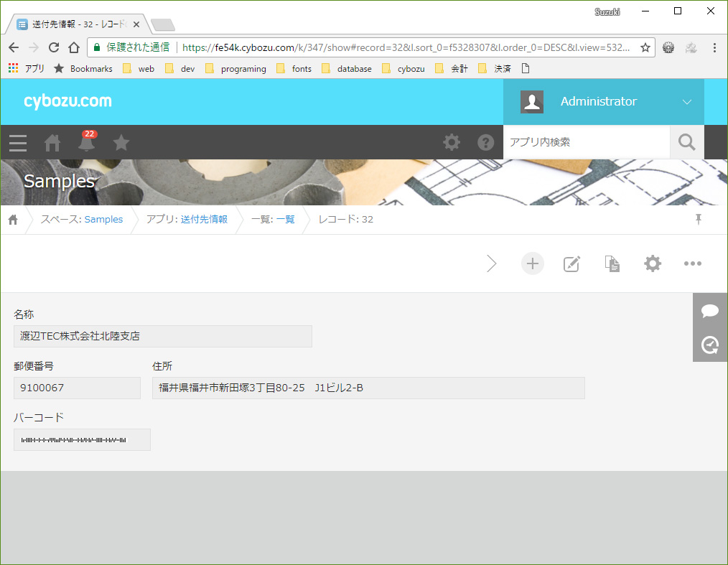The width and height of the screenshot is (728, 565).
Task: Click the Administrator user avatar
Action: pyautogui.click(x=532, y=102)
